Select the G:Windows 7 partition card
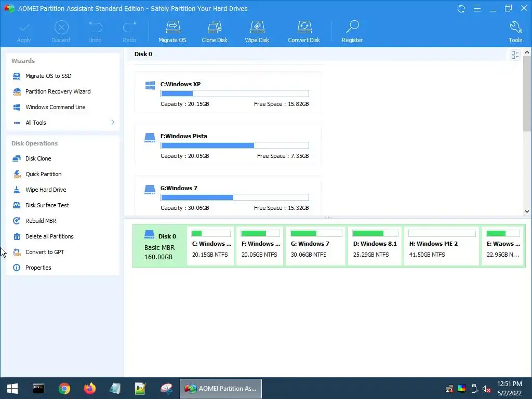This screenshot has width=532, height=399. coord(228,196)
